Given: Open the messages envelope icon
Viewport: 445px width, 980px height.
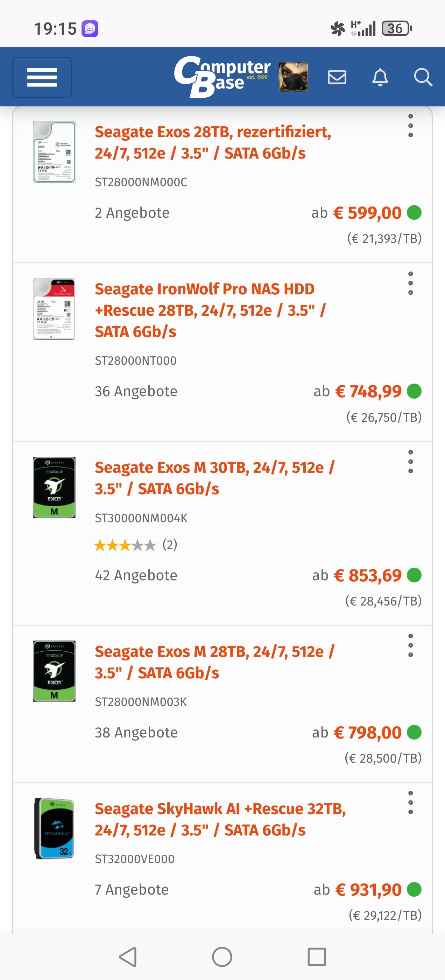Looking at the screenshot, I should point(337,77).
